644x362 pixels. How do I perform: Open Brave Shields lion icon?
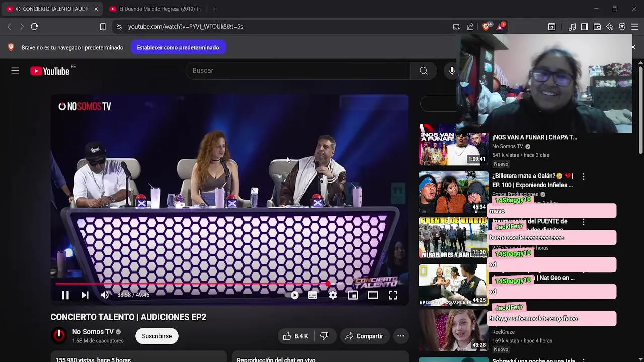[486, 27]
